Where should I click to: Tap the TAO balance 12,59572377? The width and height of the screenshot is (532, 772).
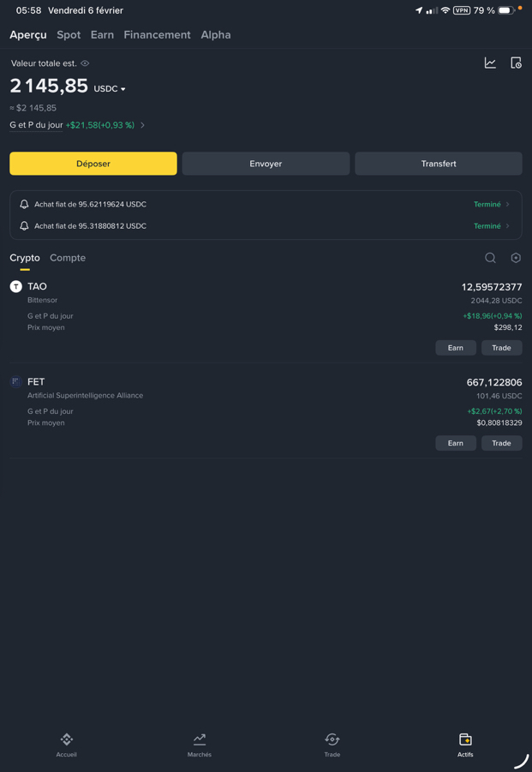pos(492,287)
